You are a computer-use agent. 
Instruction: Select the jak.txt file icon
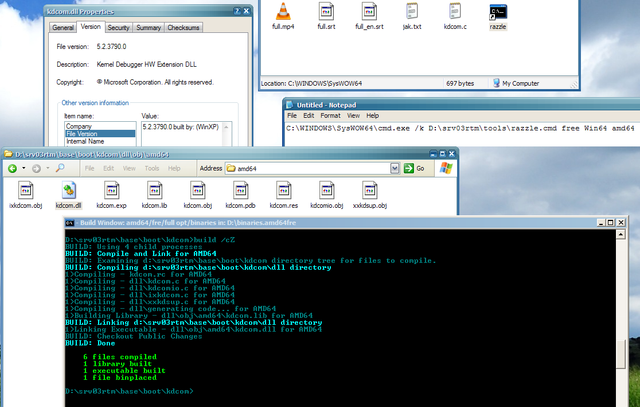pyautogui.click(x=412, y=11)
